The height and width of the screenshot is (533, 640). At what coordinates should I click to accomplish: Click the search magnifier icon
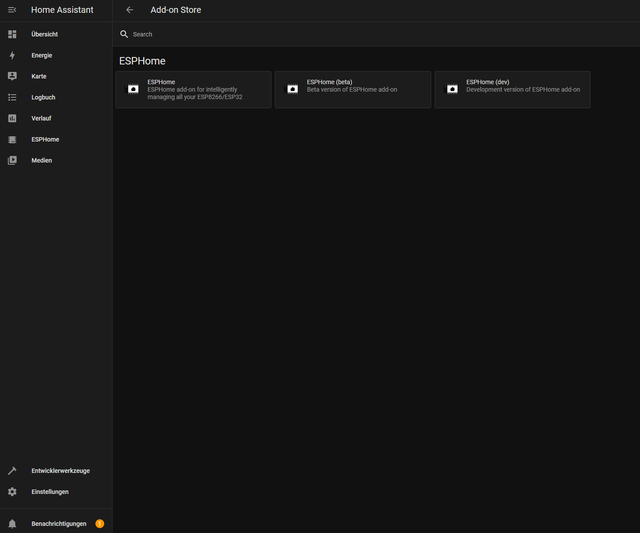(124, 34)
